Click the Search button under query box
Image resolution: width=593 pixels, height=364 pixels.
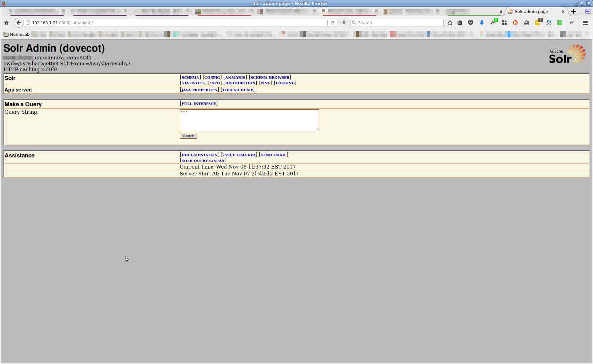188,136
